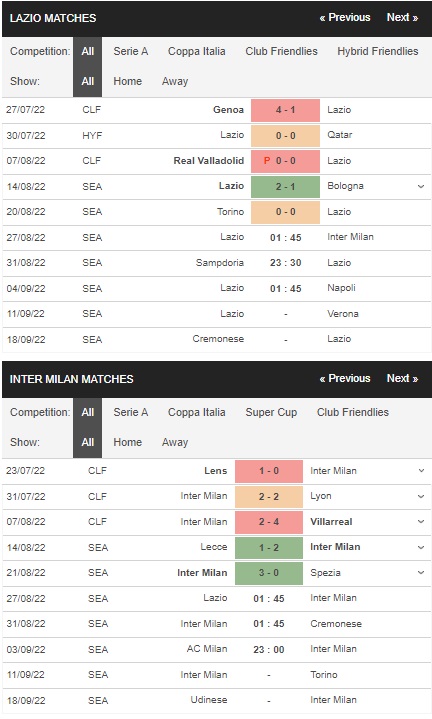Show only Lazio Home matches
This screenshot has width=432, height=719.
click(127, 81)
